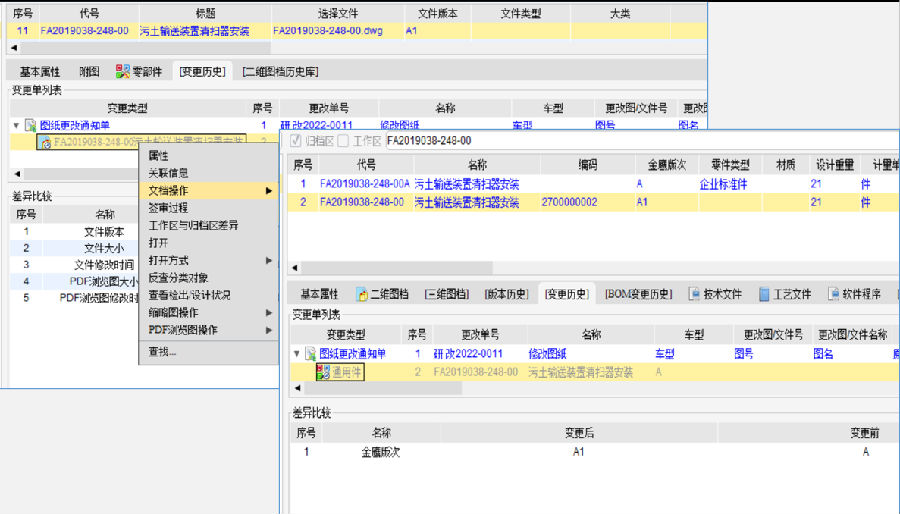Click the 通用件 item icon in change list

pyautogui.click(x=322, y=372)
